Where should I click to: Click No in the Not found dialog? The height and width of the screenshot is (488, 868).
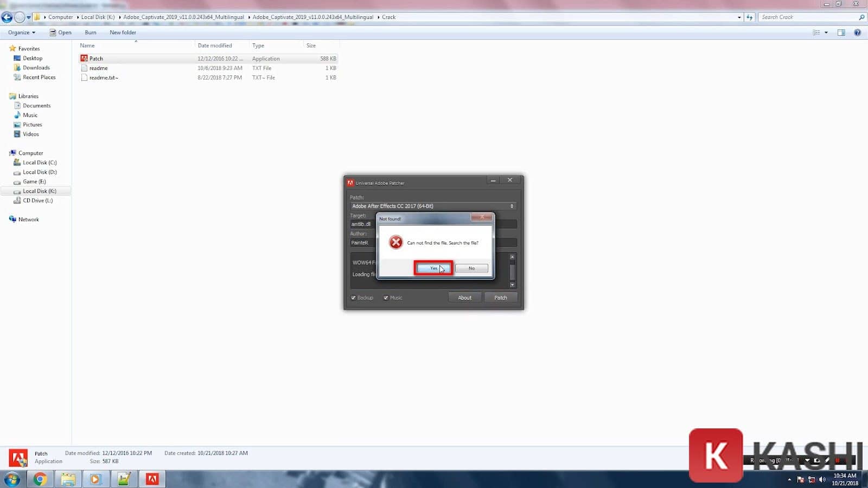coord(471,268)
